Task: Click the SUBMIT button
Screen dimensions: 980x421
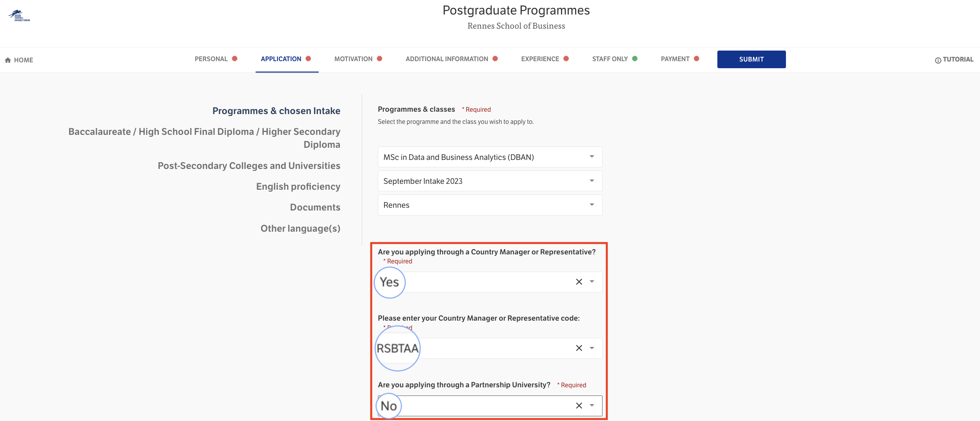Action: (x=751, y=59)
